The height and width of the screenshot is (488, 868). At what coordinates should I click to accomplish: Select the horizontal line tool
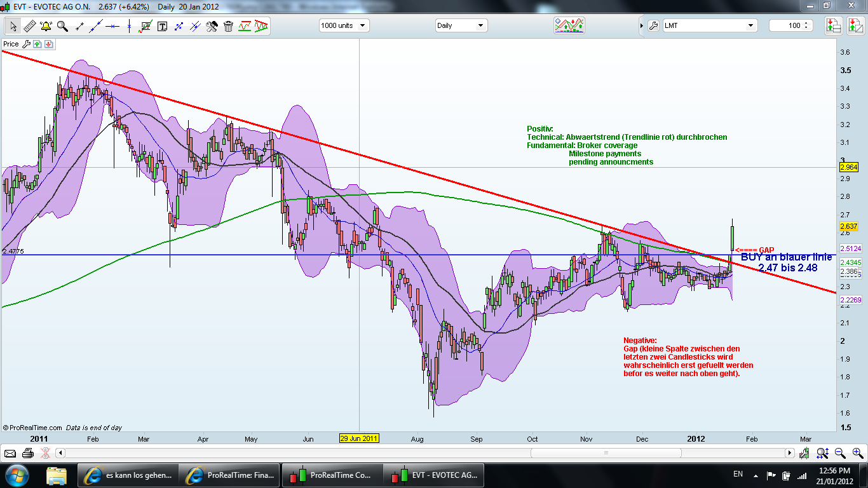[x=112, y=26]
